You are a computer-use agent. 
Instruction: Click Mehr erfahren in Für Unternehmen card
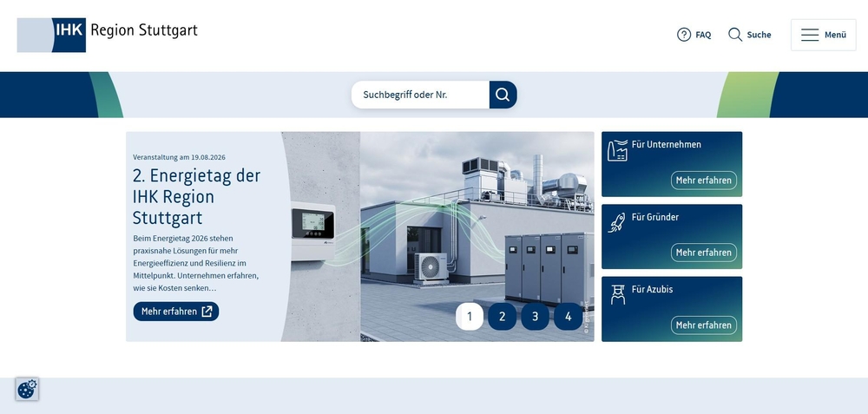point(704,181)
